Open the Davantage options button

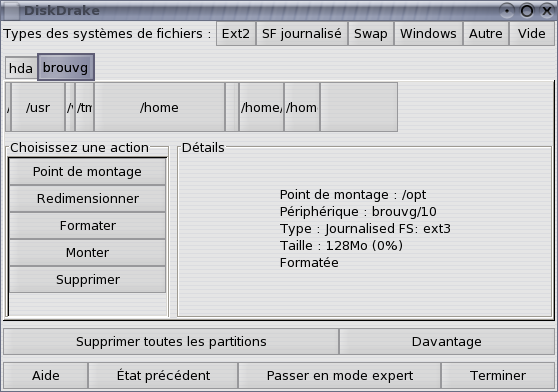447,341
